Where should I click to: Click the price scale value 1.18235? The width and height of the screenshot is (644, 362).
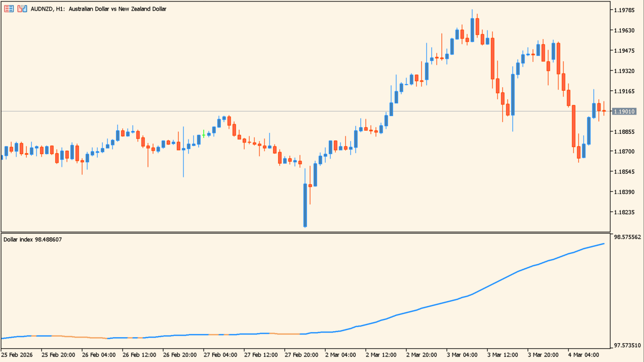point(624,212)
